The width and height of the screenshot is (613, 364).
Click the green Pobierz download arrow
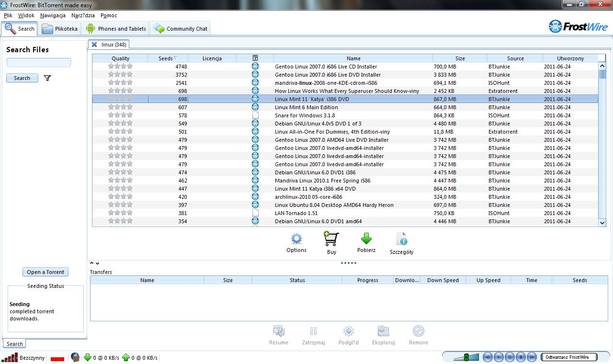click(x=366, y=239)
